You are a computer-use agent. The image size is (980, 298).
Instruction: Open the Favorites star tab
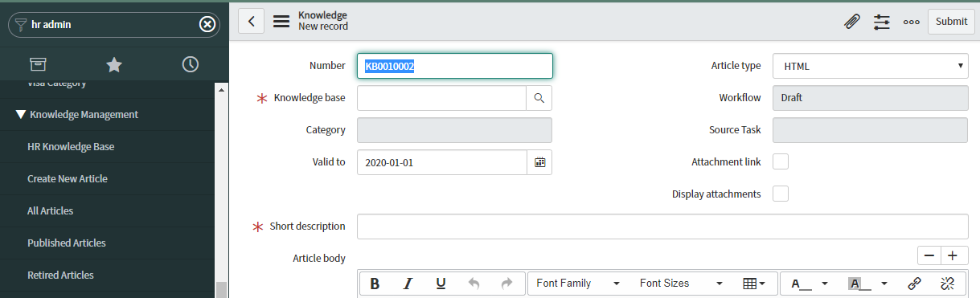(x=114, y=64)
